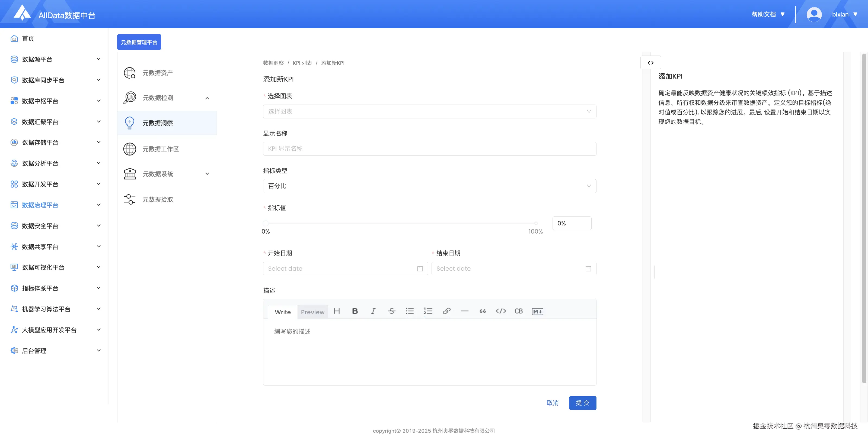868x440 pixels.
Task: Click the Italic formatting icon
Action: 373,311
